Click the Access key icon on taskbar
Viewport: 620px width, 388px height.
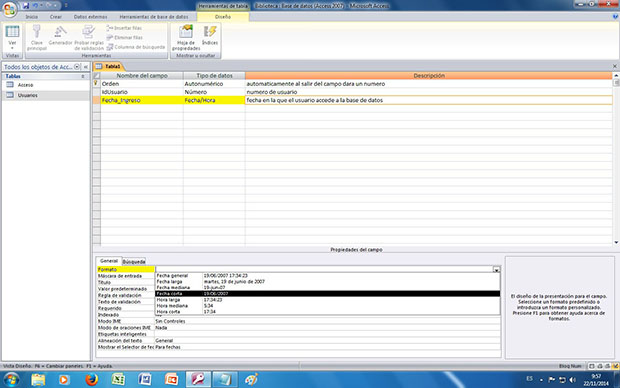click(x=198, y=380)
